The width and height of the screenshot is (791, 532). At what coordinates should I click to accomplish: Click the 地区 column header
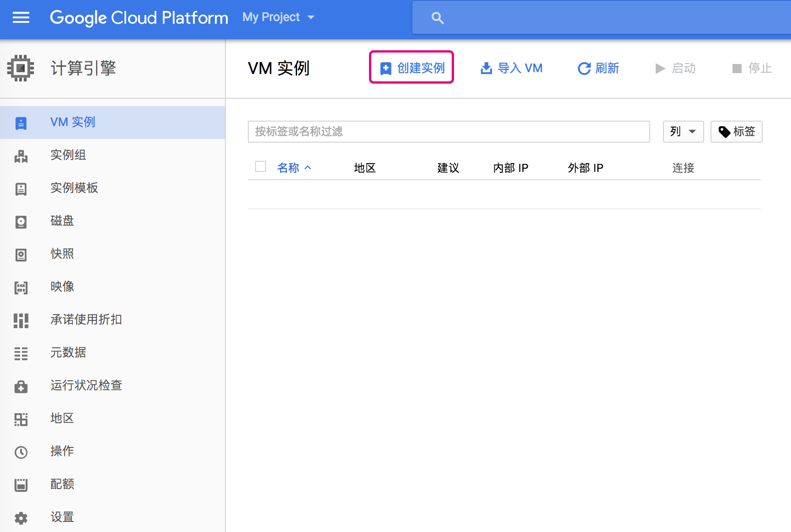(365, 168)
